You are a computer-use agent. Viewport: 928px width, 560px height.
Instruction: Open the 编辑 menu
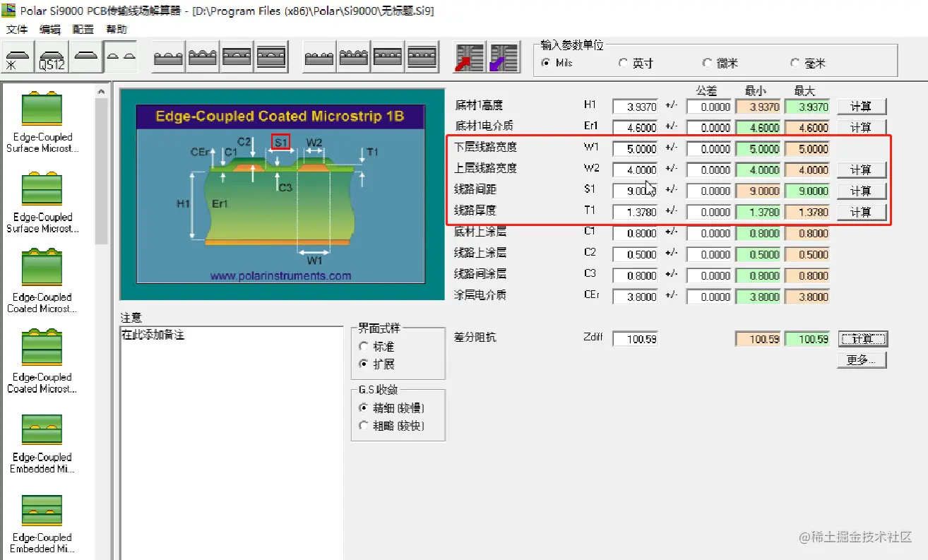(x=50, y=29)
